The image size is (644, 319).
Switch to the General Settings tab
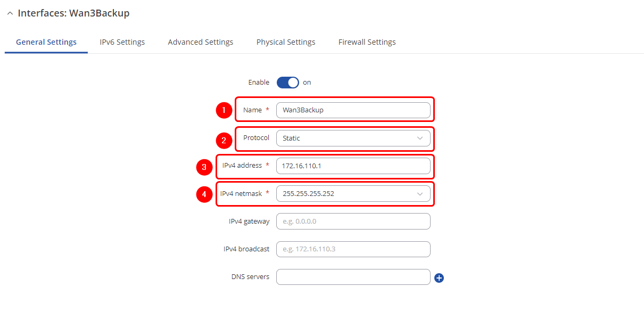tap(46, 42)
